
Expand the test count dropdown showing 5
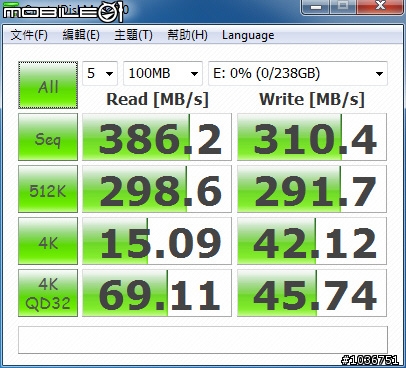100,73
